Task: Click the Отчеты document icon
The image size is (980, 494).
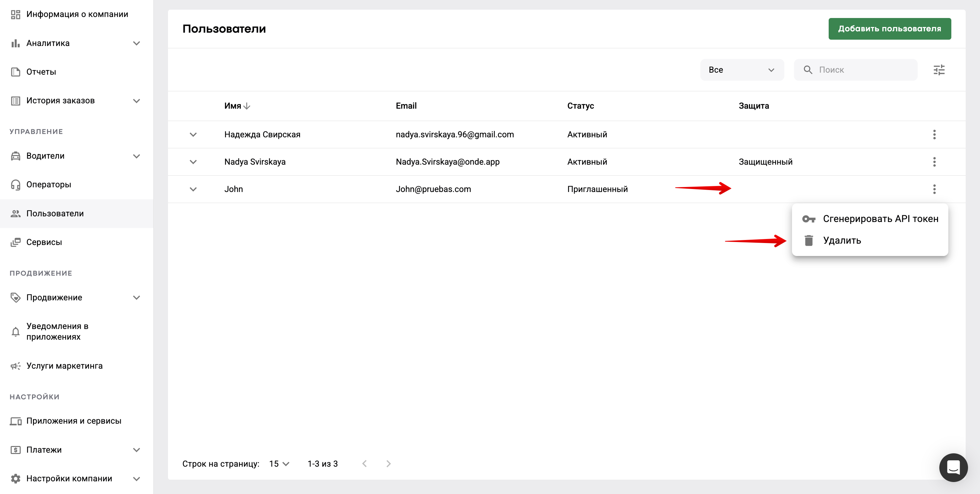Action: click(16, 72)
